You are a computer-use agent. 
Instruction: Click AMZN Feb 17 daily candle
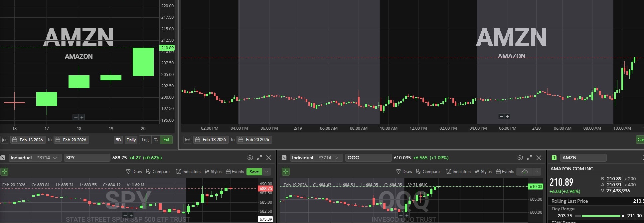pos(47,99)
